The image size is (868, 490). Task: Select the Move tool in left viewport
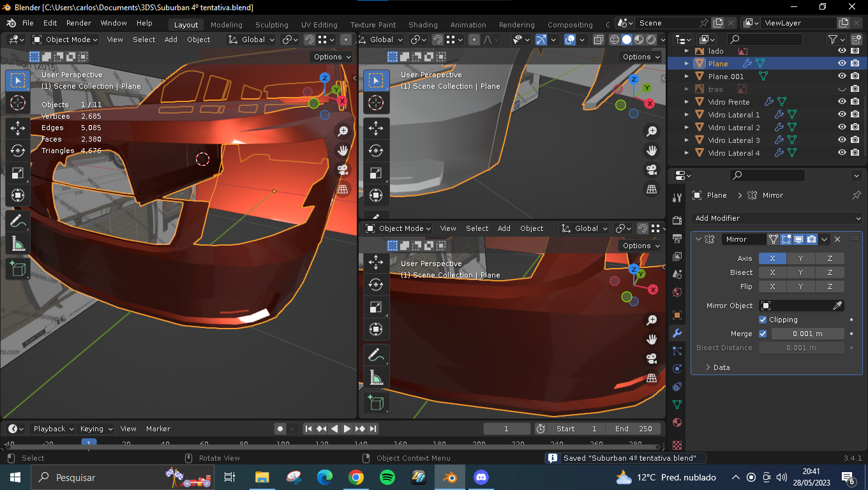click(x=18, y=128)
